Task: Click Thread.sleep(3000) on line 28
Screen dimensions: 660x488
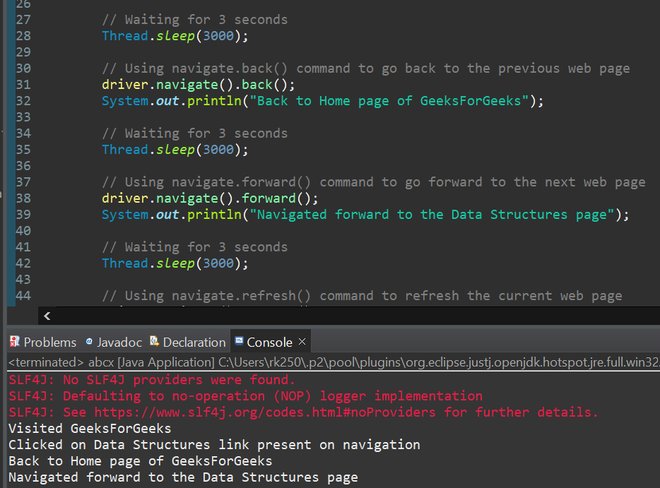Action: pyautogui.click(x=175, y=36)
